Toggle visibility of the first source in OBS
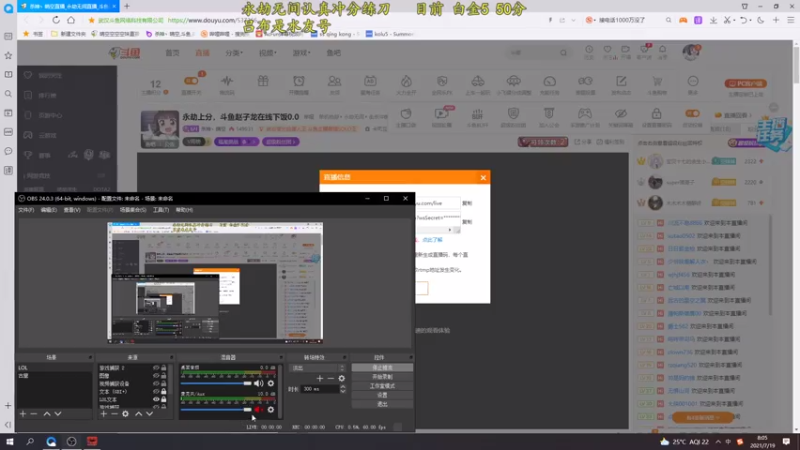Screen dimensions: 800x450 [156, 368]
